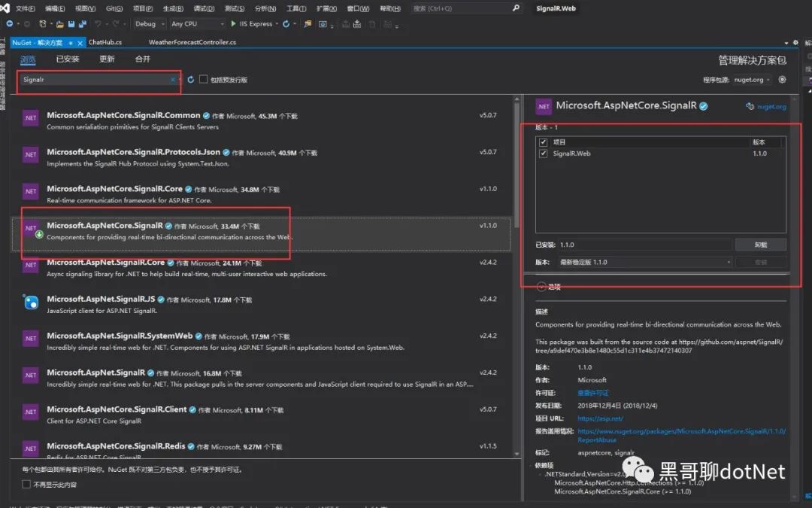Click the find in files toolbar icon
812x508 pixels.
click(x=308, y=24)
